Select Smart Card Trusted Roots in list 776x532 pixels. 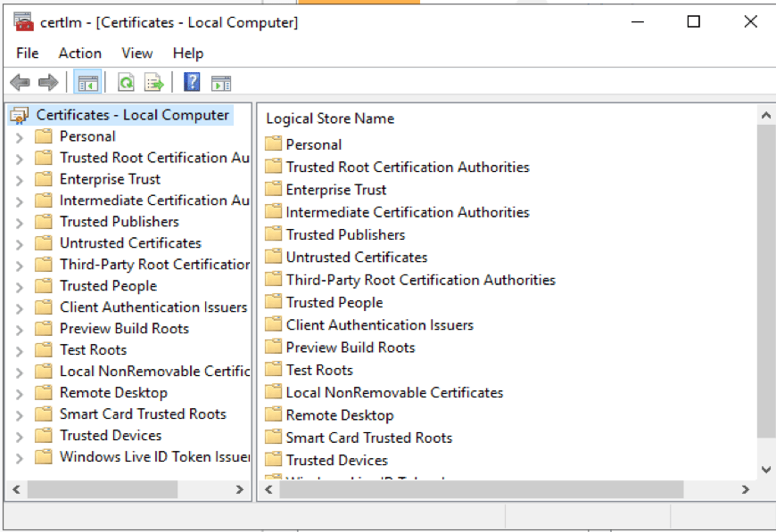368,438
